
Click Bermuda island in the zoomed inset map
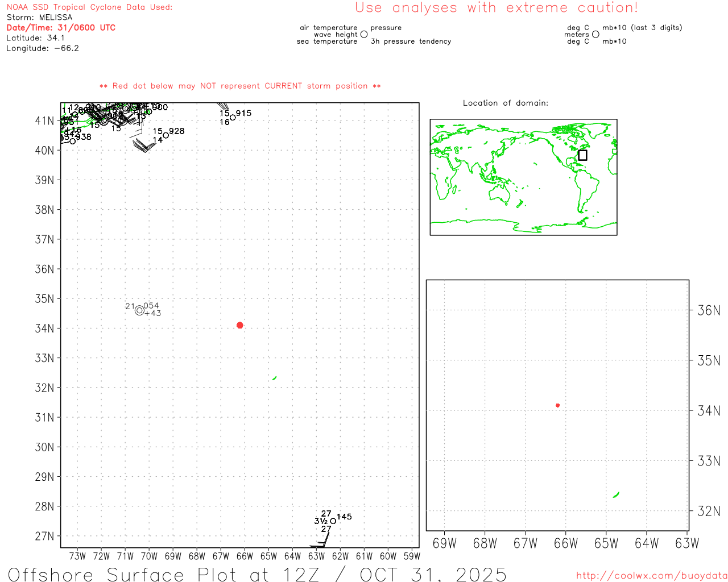[x=616, y=495]
